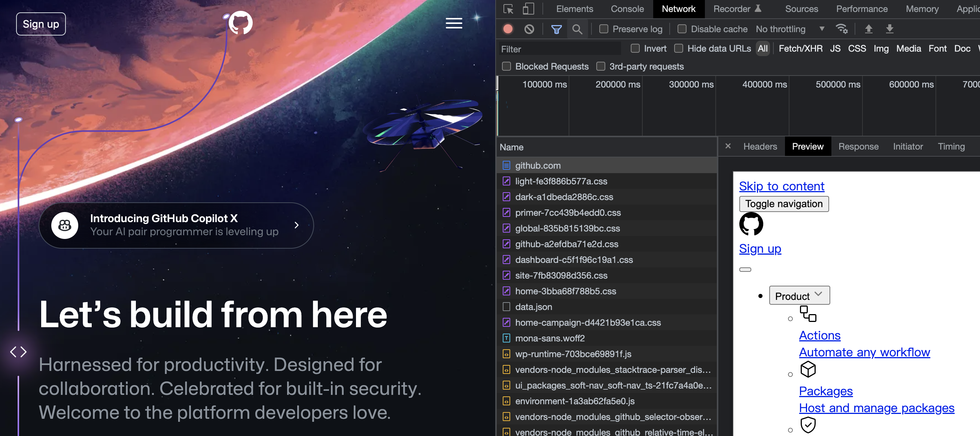Open network search with magnifier icon
Viewport: 980px width, 436px height.
(x=577, y=29)
